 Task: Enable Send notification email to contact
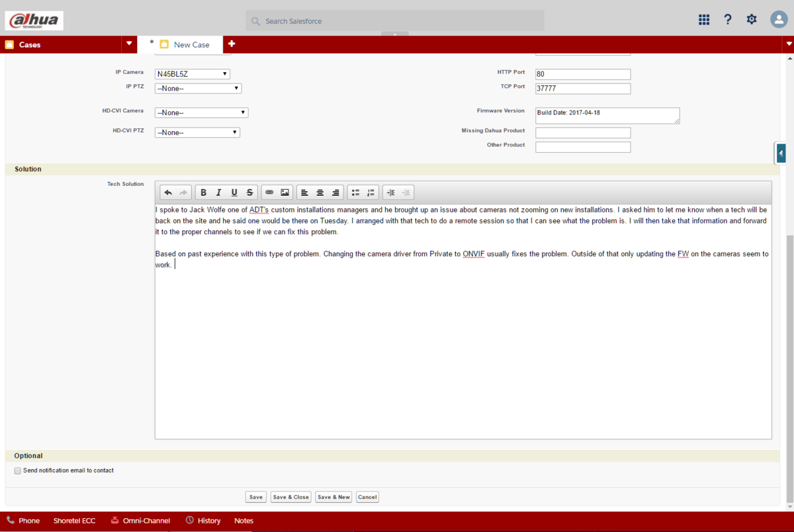click(18, 471)
